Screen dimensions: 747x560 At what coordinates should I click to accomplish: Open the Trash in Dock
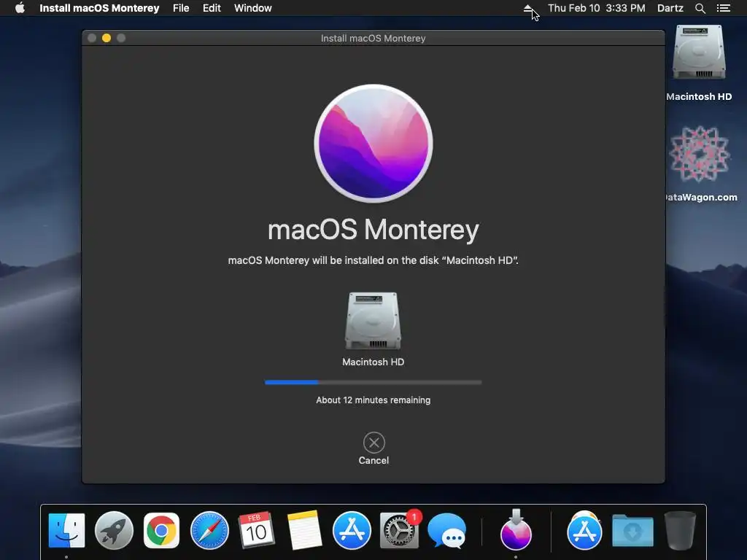coord(680,530)
